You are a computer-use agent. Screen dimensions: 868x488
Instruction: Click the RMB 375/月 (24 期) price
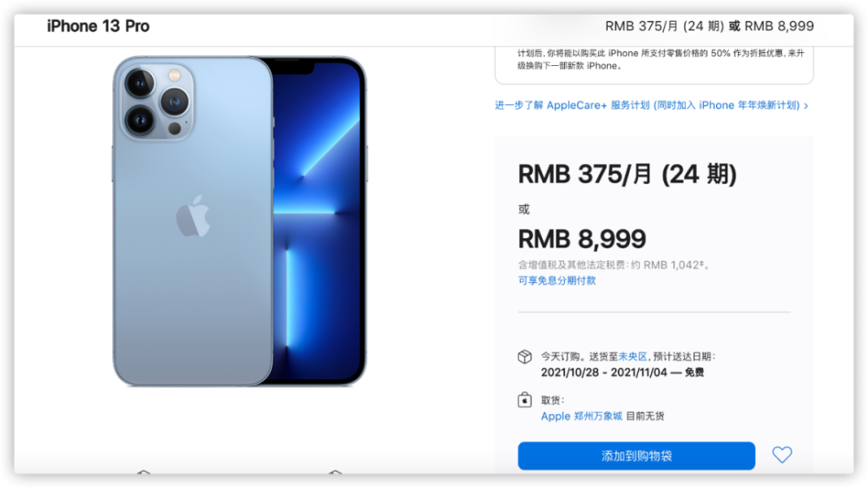628,175
